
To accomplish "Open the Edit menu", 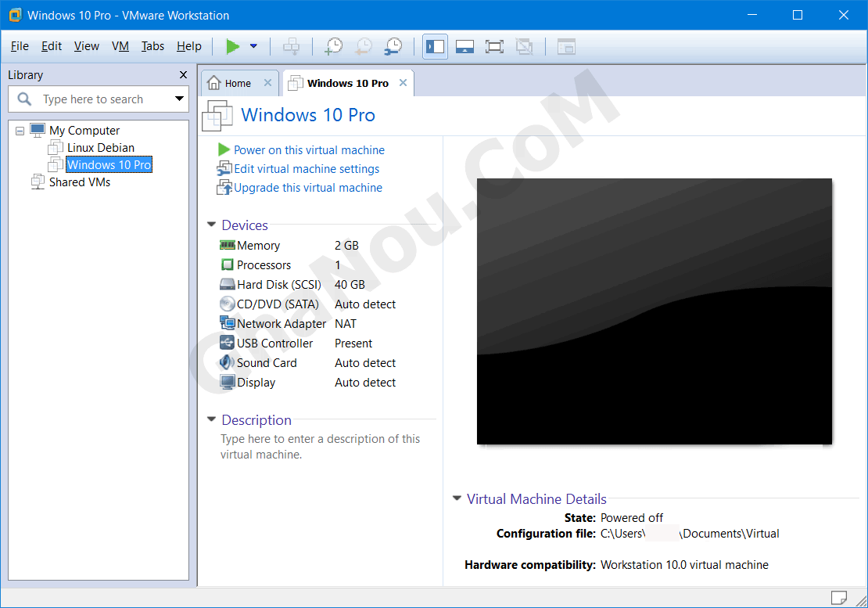I will tap(52, 46).
